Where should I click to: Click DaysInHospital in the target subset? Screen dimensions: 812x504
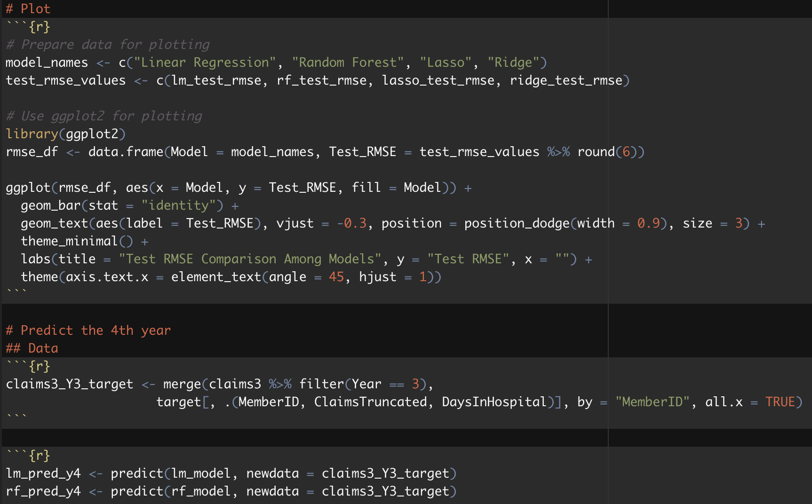click(x=494, y=402)
